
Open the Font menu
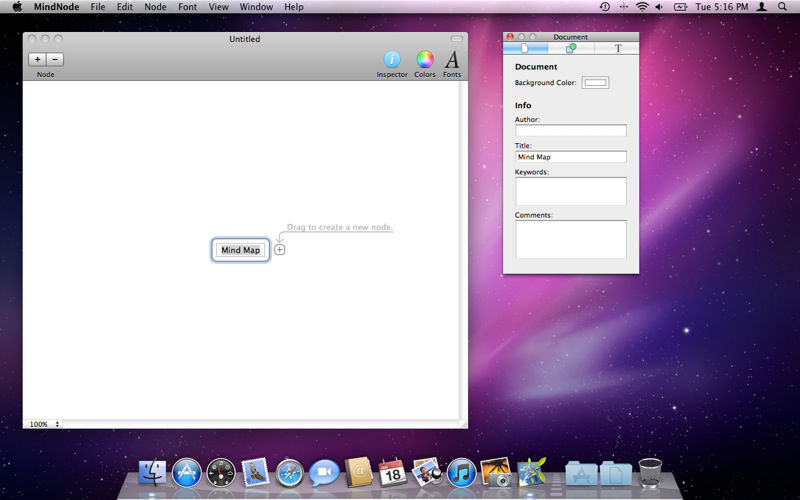click(187, 7)
